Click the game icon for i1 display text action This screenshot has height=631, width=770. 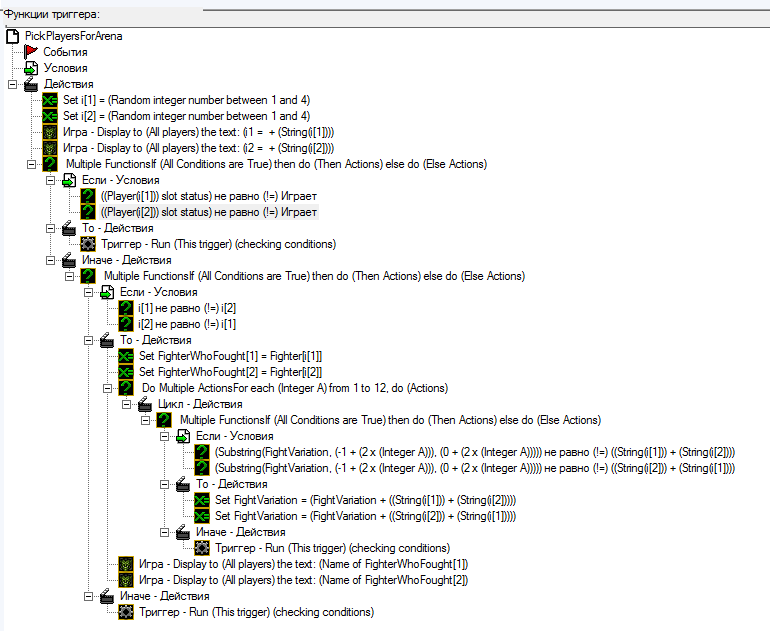pos(50,132)
